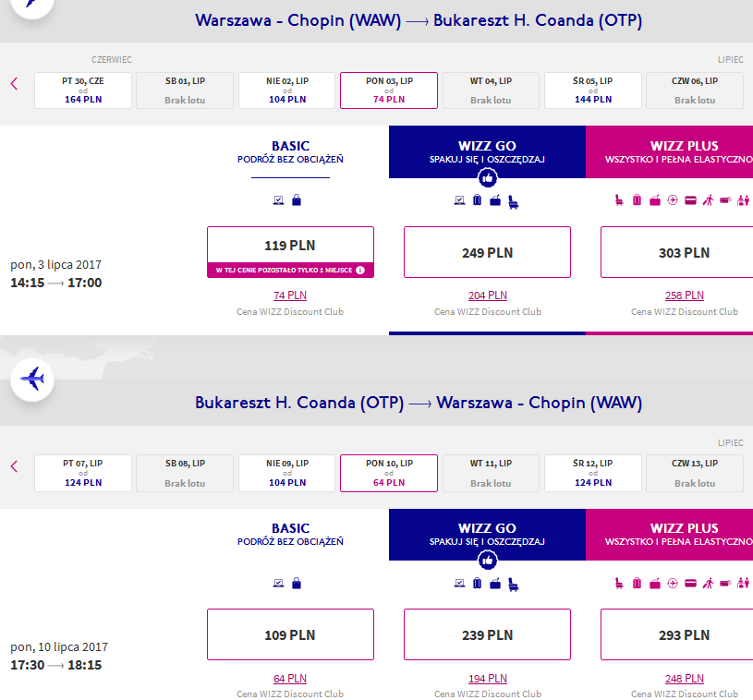Choose the 293 PLN WIZZ PLUS return fare
753x700 pixels.
pyautogui.click(x=677, y=634)
